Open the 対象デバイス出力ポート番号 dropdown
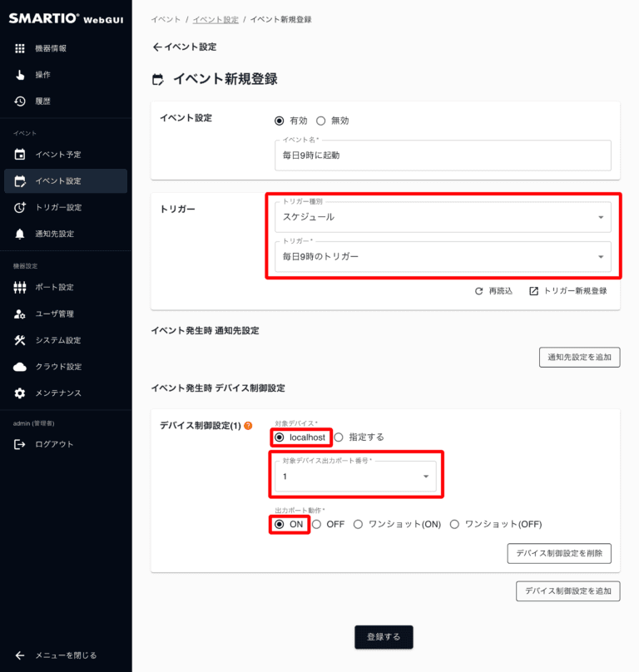The height and width of the screenshot is (672, 639). pyautogui.click(x=355, y=477)
